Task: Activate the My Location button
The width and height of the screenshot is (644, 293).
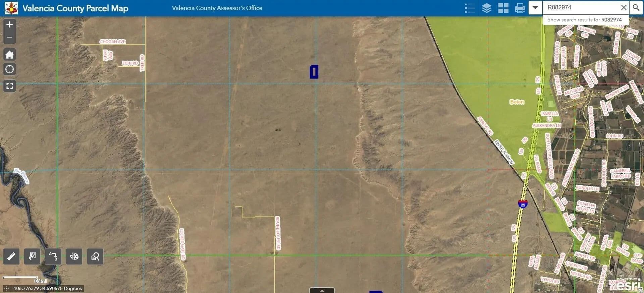Action: point(10,69)
